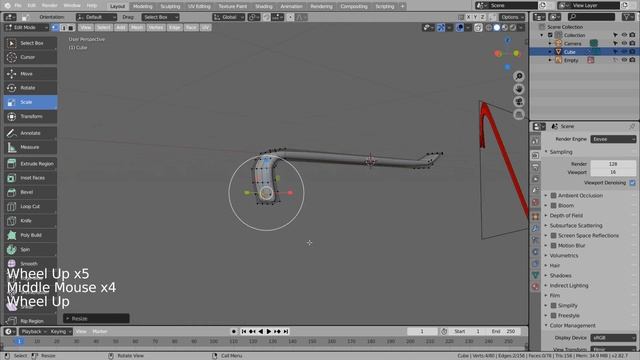Uncheck Viewport Denoising checkbox

(632, 183)
